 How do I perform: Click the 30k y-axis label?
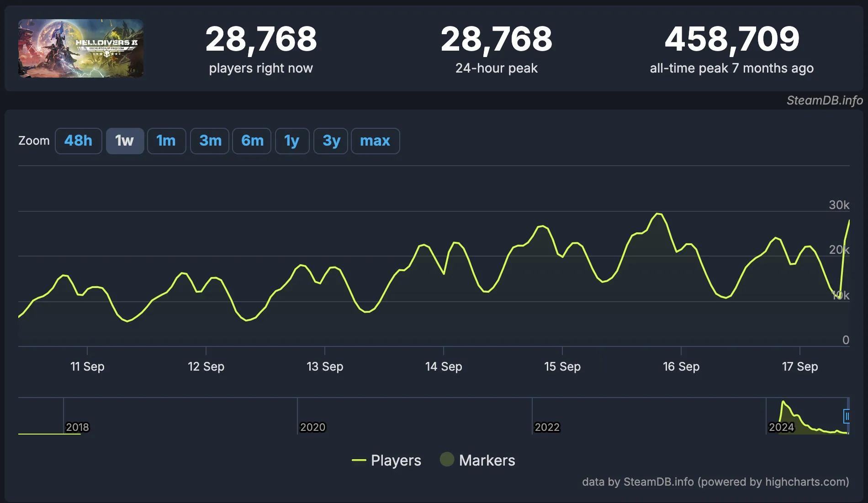(839, 205)
